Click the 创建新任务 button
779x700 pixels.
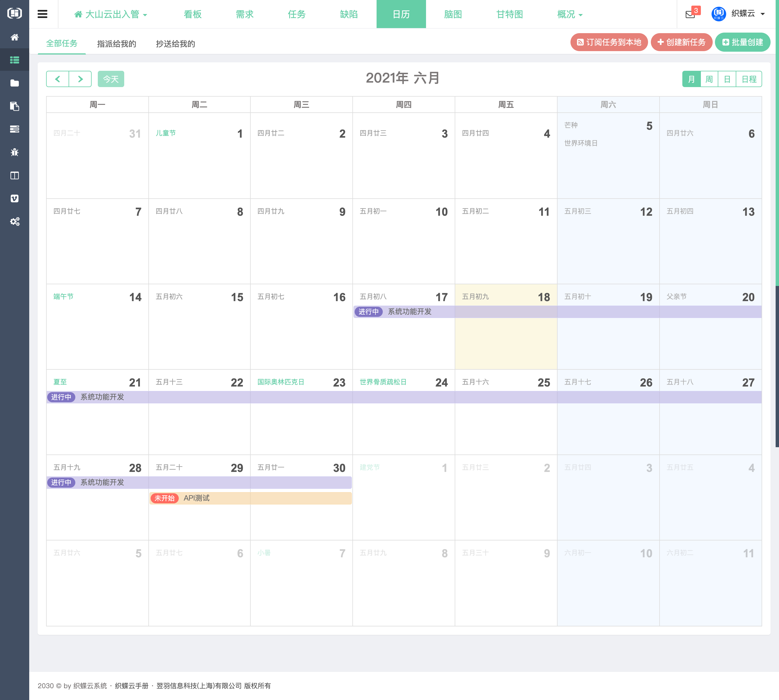pyautogui.click(x=681, y=42)
